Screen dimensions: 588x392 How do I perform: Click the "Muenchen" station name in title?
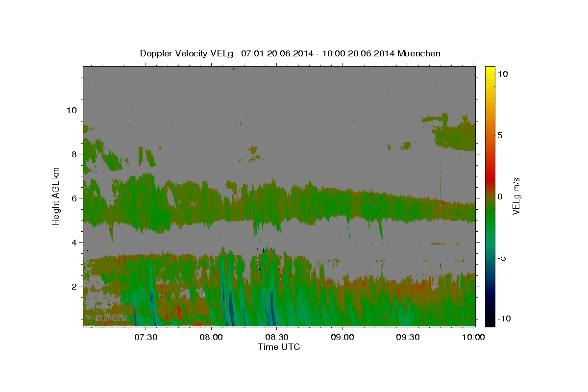(x=419, y=53)
